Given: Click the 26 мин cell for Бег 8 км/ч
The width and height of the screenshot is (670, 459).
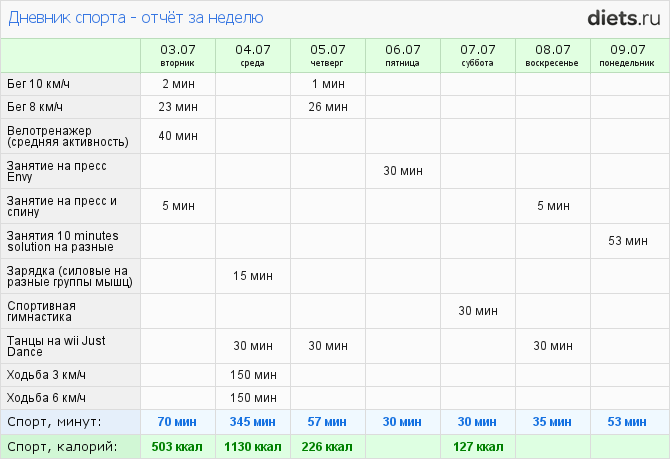Looking at the screenshot, I should 327,107.
